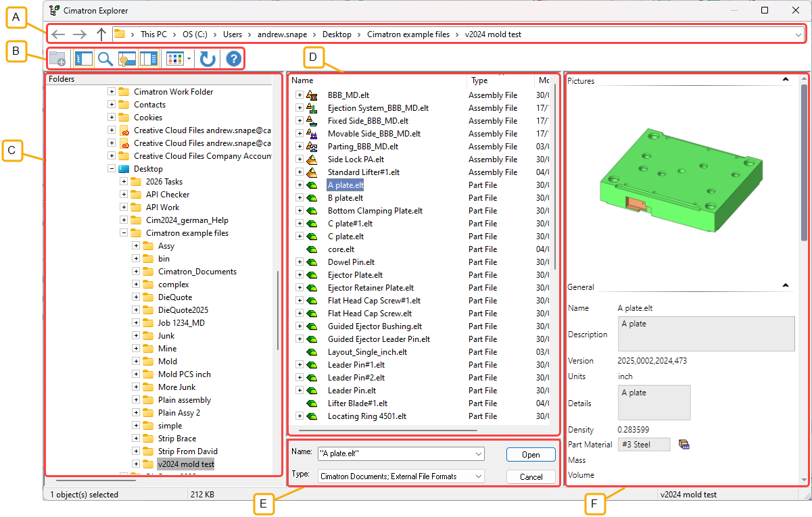
Task: Collapse the Desktop folder node
Action: pos(112,169)
